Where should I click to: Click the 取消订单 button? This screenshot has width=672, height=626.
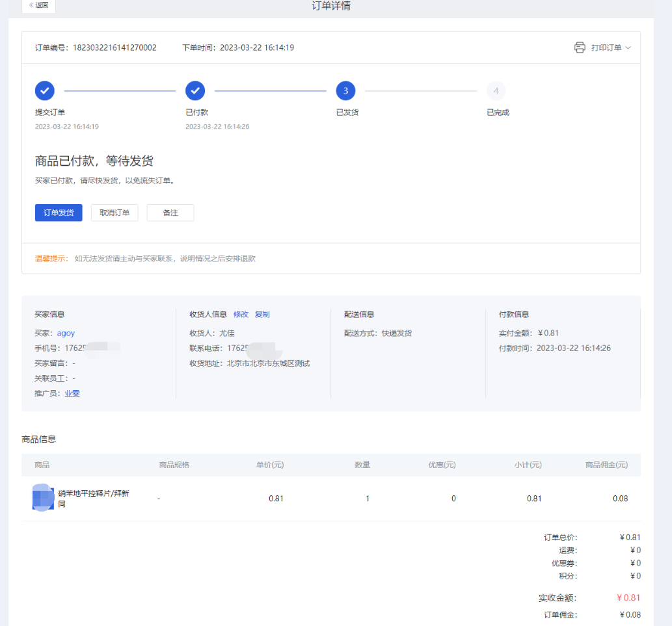pyautogui.click(x=114, y=213)
